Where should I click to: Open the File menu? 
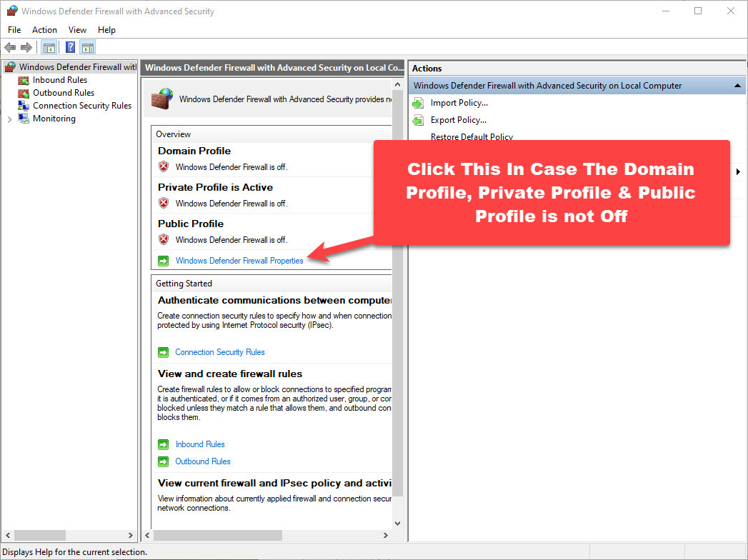coord(14,30)
